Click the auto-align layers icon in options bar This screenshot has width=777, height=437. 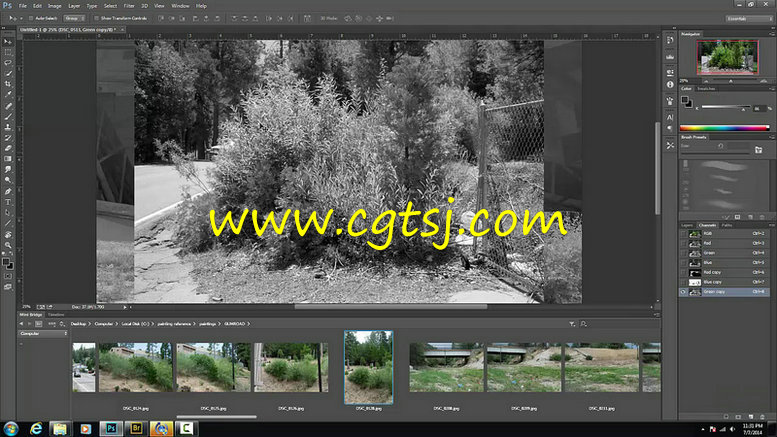(x=307, y=18)
